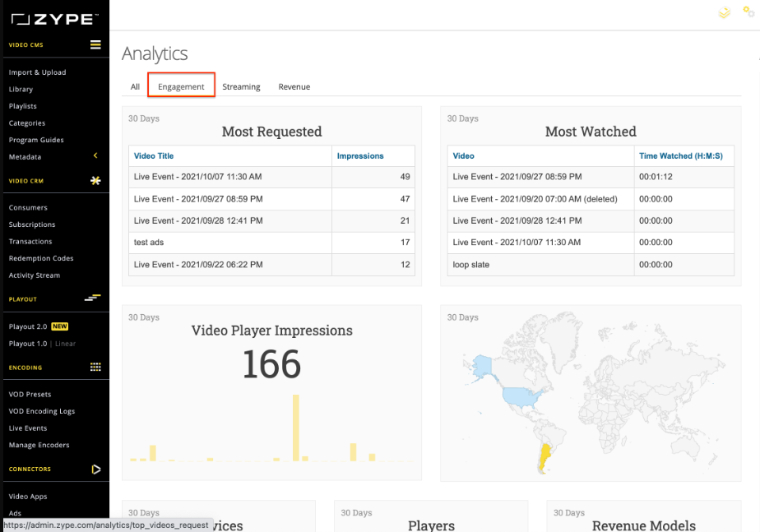Click 2021/09/27 08:59 PM event in Most Requested
Image resolution: width=760 pixels, height=532 pixels.
(198, 199)
